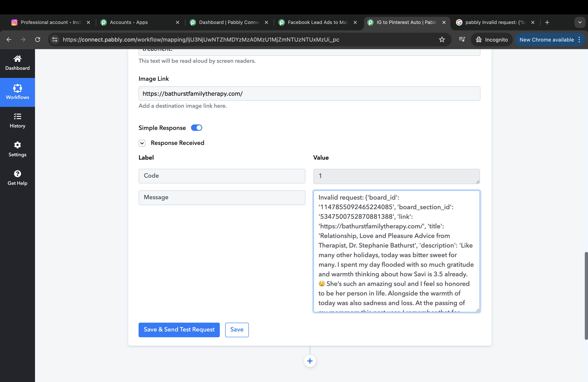
Task: Click the IG to Pinterest tab icon
Action: 370,22
